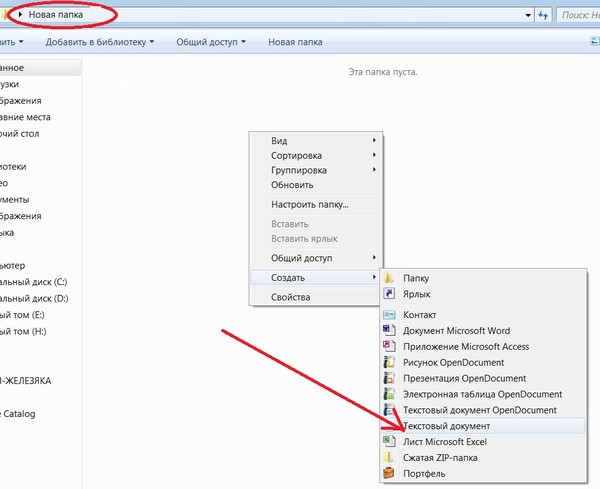Click the Microsoft Access application icon
The width and height of the screenshot is (600, 489).
coord(390,347)
